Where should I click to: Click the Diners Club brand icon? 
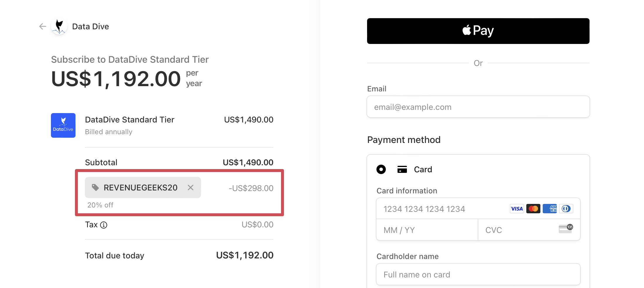coord(566,209)
